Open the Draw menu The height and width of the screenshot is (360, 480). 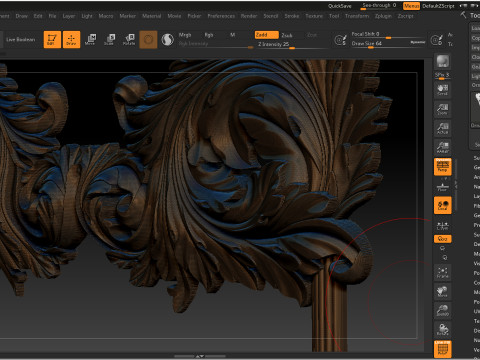click(x=22, y=16)
